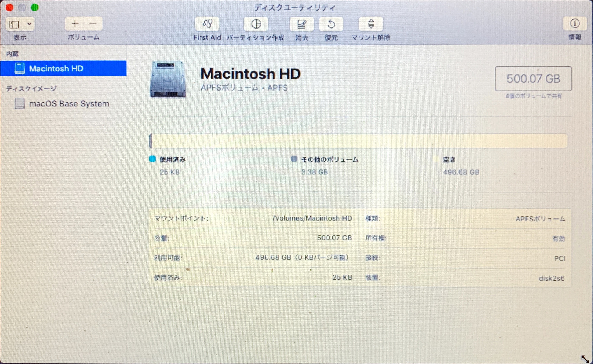The image size is (593, 364).
Task: Click the 496.68 GB（0 KBパージ可能）value
Action: click(302, 258)
